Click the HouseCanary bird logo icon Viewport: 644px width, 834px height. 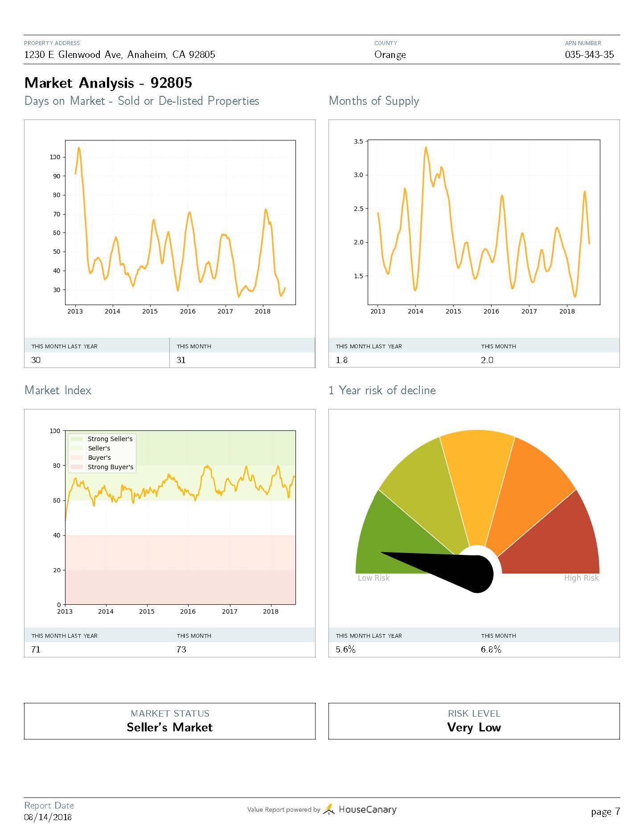(329, 809)
